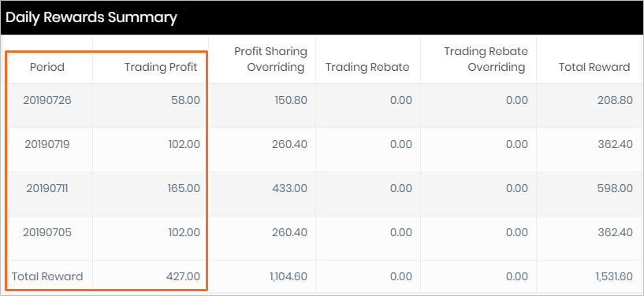Click the 150.80 profit sharing value
The image size is (644, 296).
tap(290, 100)
